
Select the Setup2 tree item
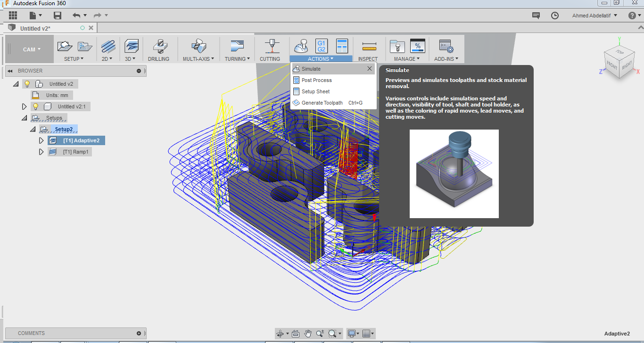point(58,129)
